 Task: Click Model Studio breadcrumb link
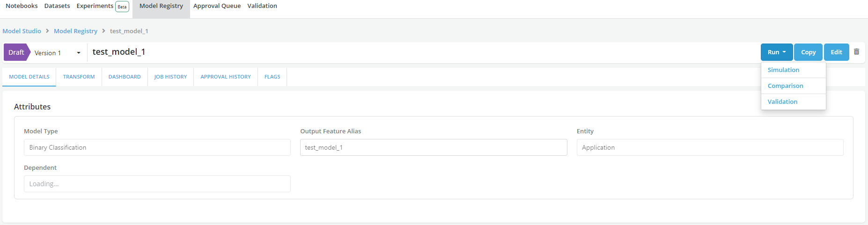click(x=22, y=31)
